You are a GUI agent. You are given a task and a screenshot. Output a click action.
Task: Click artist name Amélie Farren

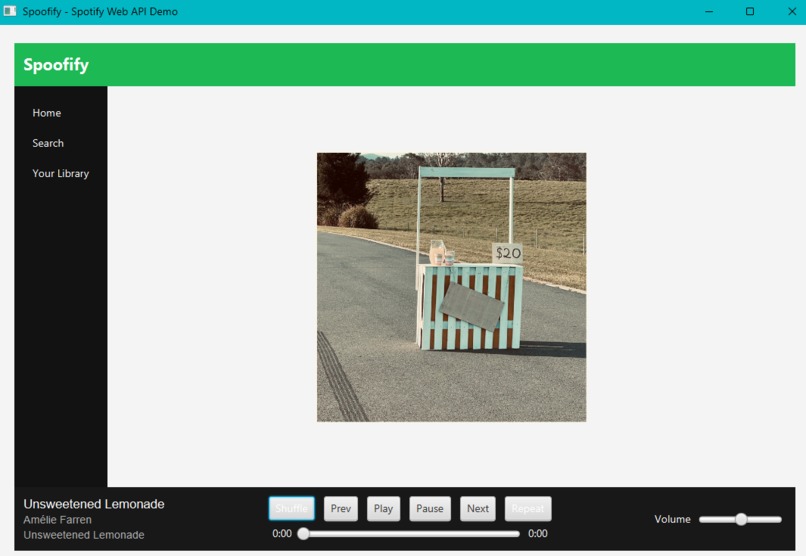pos(58,520)
